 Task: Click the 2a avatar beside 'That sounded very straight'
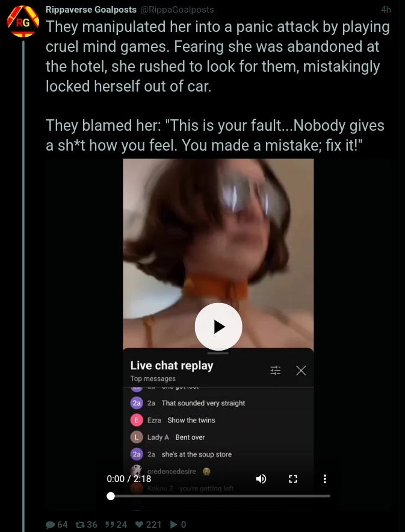click(137, 403)
